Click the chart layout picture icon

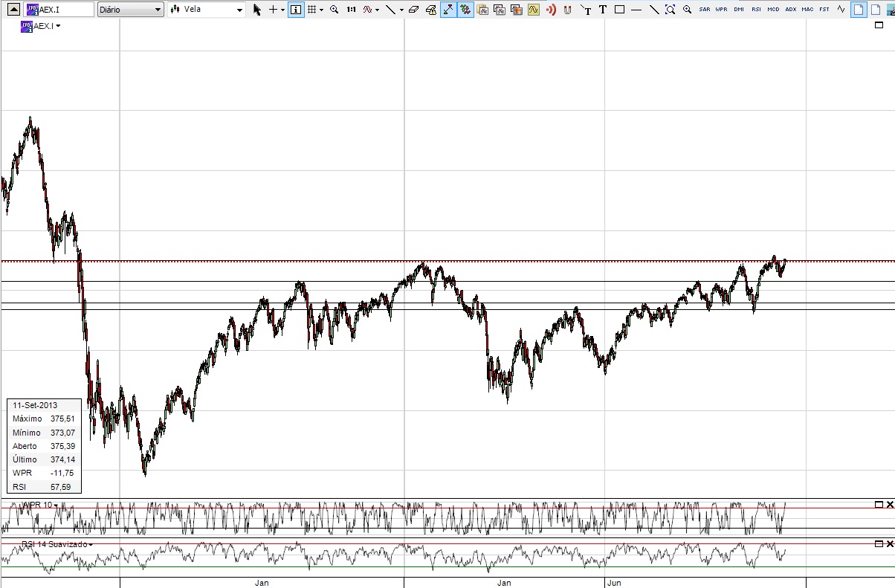point(517,10)
